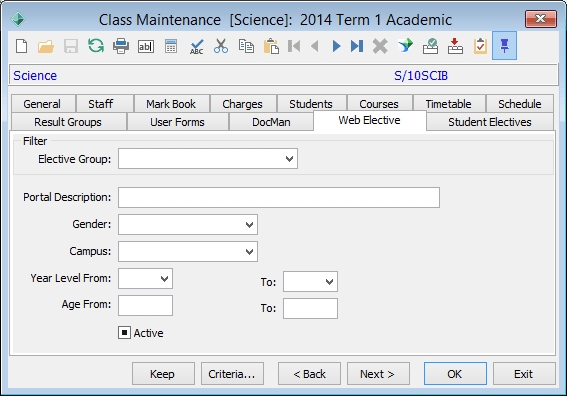This screenshot has height=396, width=567.
Task: Click the grey X delete icon
Action: coord(380,46)
